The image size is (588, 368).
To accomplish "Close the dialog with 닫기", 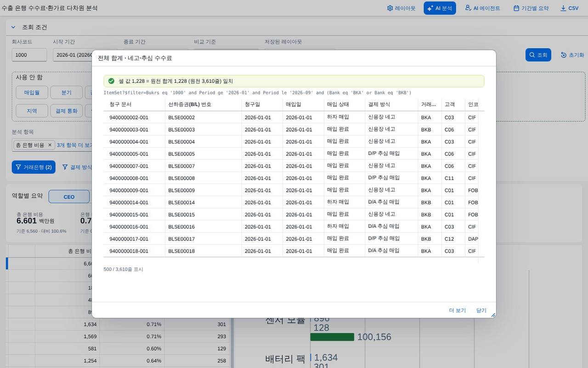I will [481, 310].
